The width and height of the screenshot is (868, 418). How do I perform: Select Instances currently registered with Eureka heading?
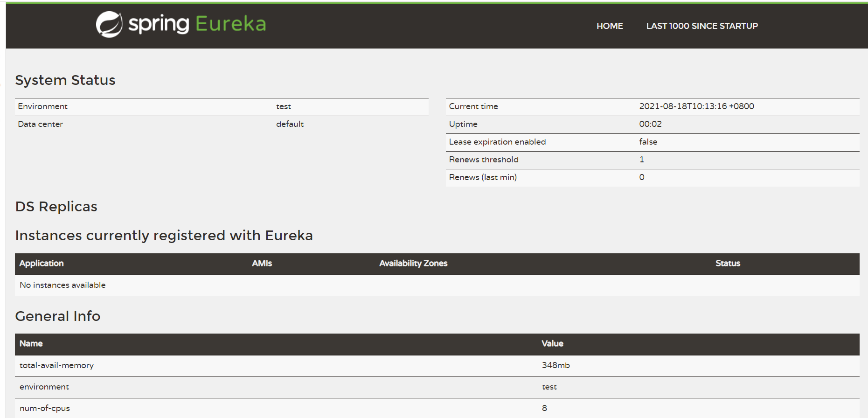(x=164, y=236)
